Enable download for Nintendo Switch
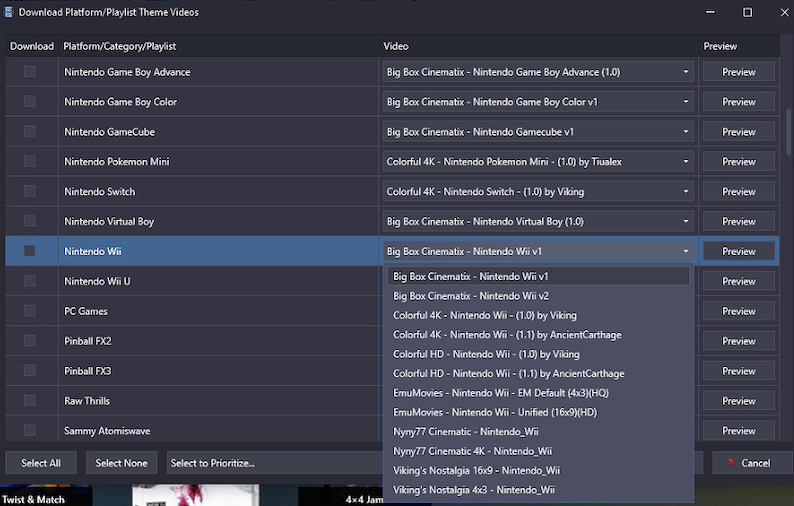This screenshot has width=794, height=506. coord(29,191)
